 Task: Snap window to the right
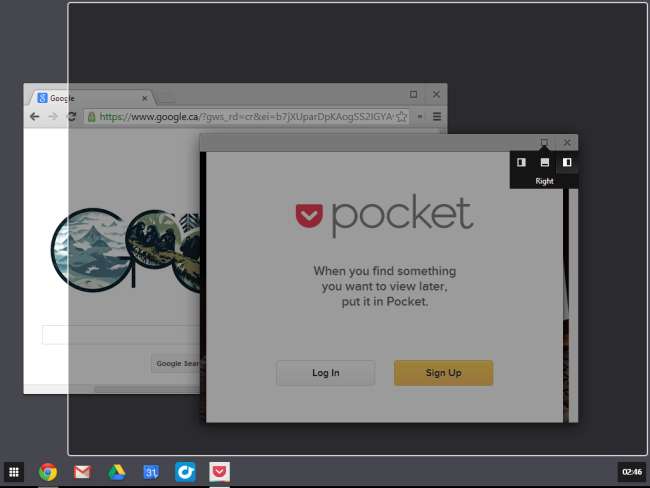[567, 162]
